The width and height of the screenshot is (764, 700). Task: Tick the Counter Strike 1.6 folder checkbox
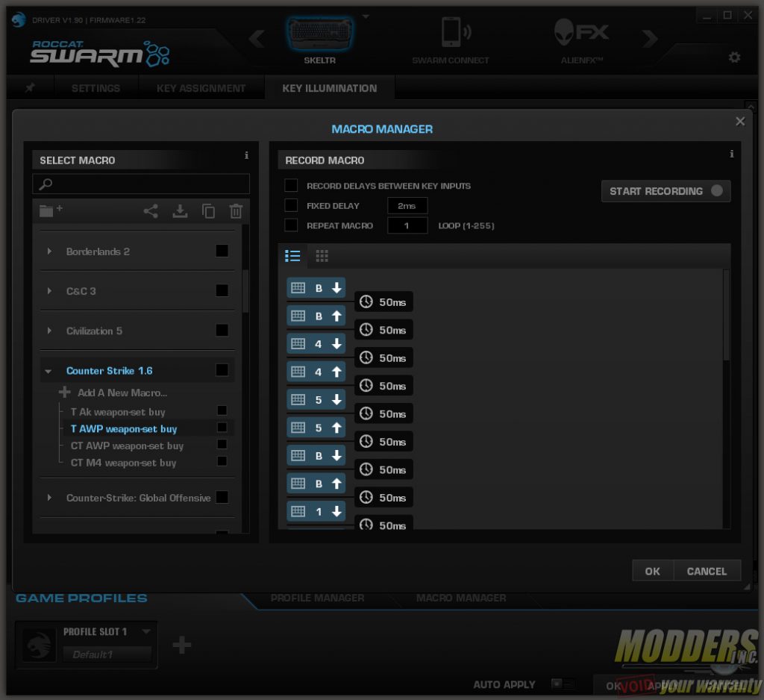pos(222,370)
